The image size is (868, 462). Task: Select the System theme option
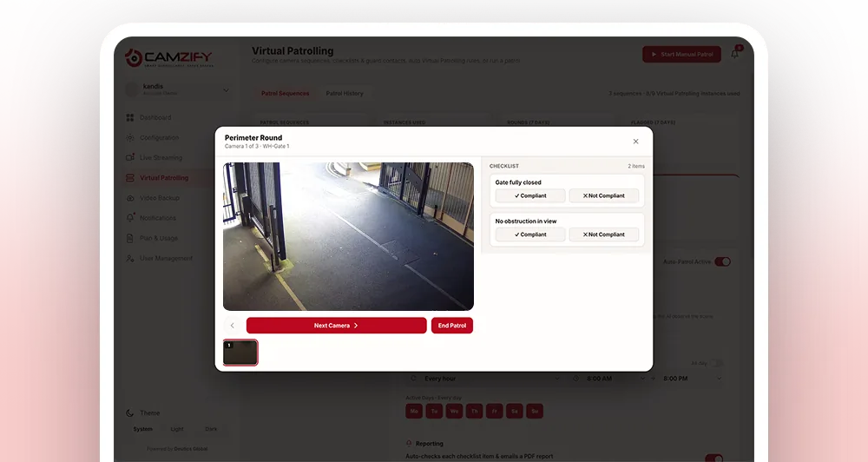tap(143, 429)
